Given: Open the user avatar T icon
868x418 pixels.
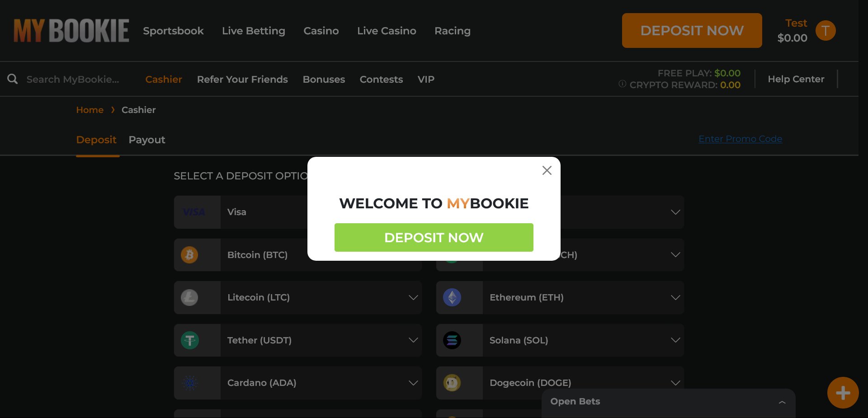Looking at the screenshot, I should [x=826, y=31].
